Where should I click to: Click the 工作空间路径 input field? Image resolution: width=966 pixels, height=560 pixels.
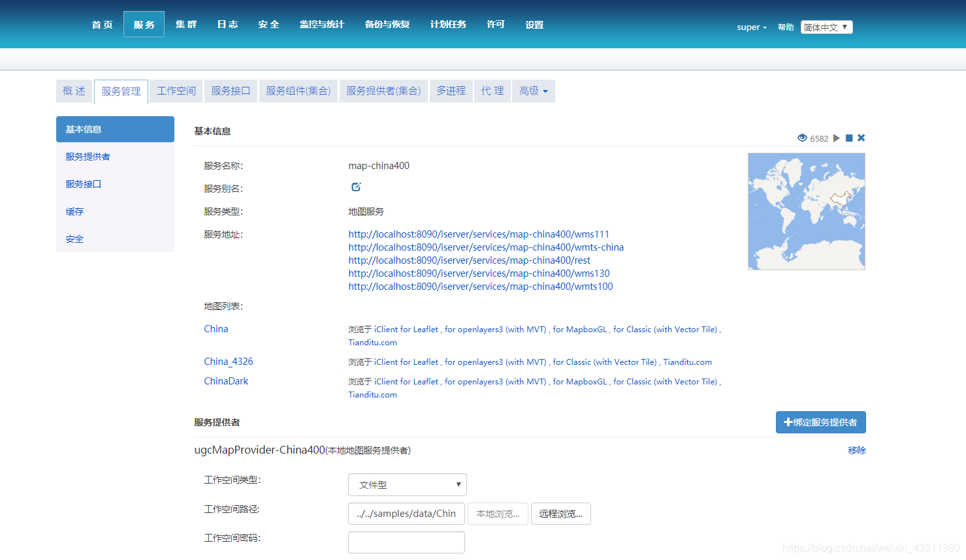coord(406,514)
